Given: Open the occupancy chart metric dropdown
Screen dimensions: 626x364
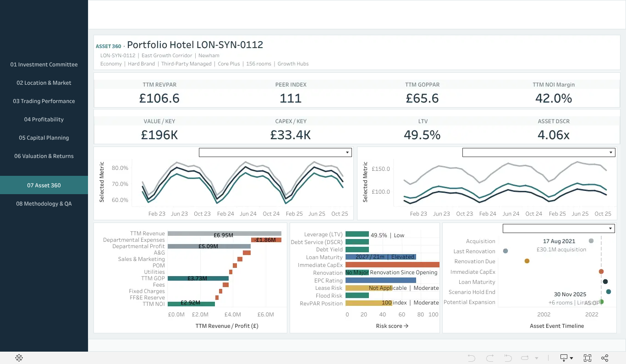Looking at the screenshot, I should (275, 152).
